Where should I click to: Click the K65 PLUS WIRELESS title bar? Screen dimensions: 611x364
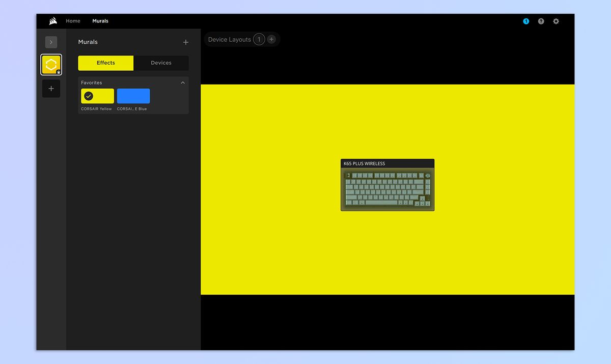pos(387,163)
